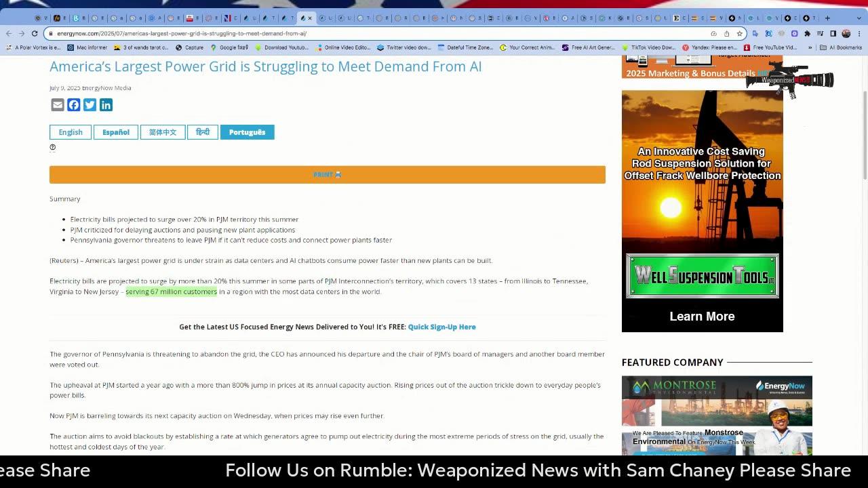Open '3 of wands tarot c...' bookmark
868x488 pixels.
pyautogui.click(x=141, y=47)
